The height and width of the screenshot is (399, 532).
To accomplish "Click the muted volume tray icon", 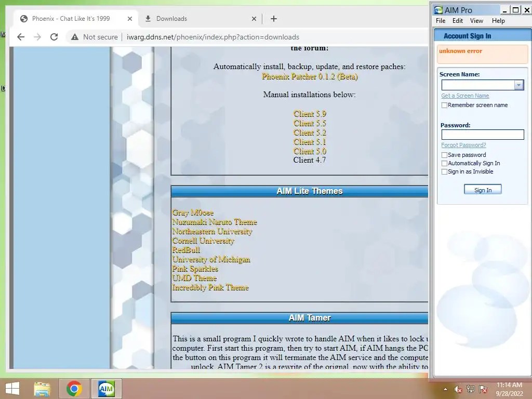I will [458, 389].
